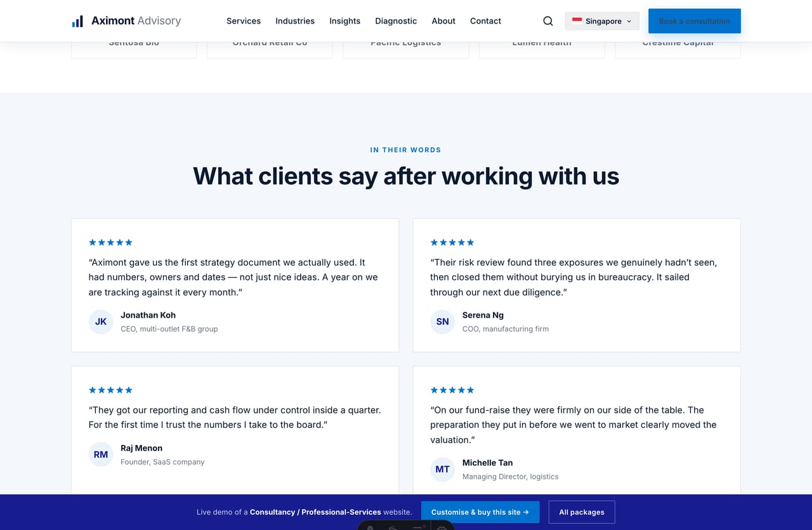Click the Raj Menon name
The image size is (812, 530).
141,448
